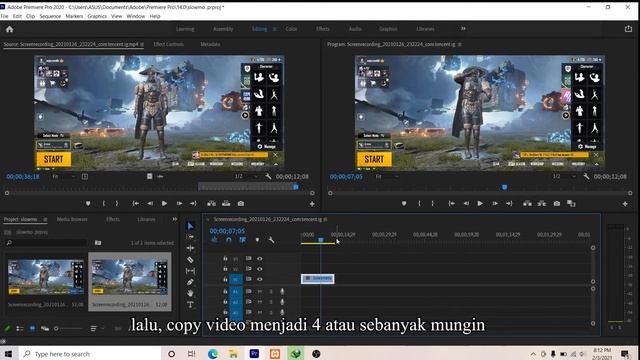Select the Hand tool
Image resolution: width=640 pixels, height=360 pixels.
[190, 293]
